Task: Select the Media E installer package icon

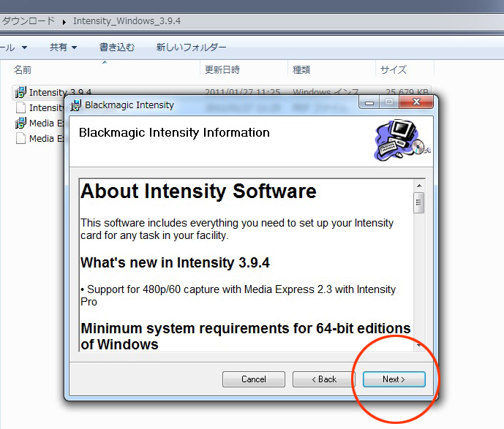Action: coord(20,123)
